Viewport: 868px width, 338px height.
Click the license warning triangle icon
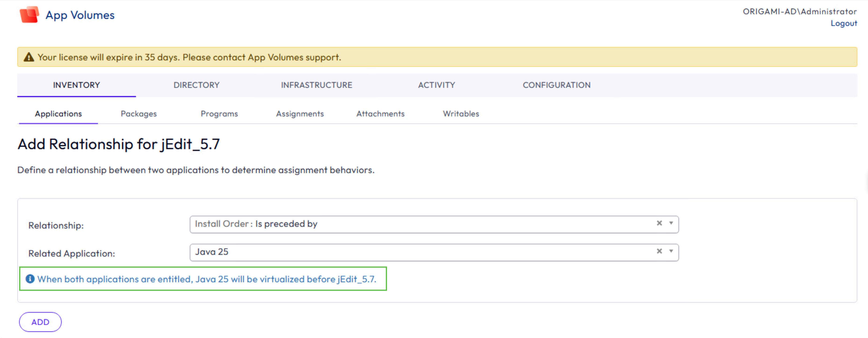[x=29, y=57]
